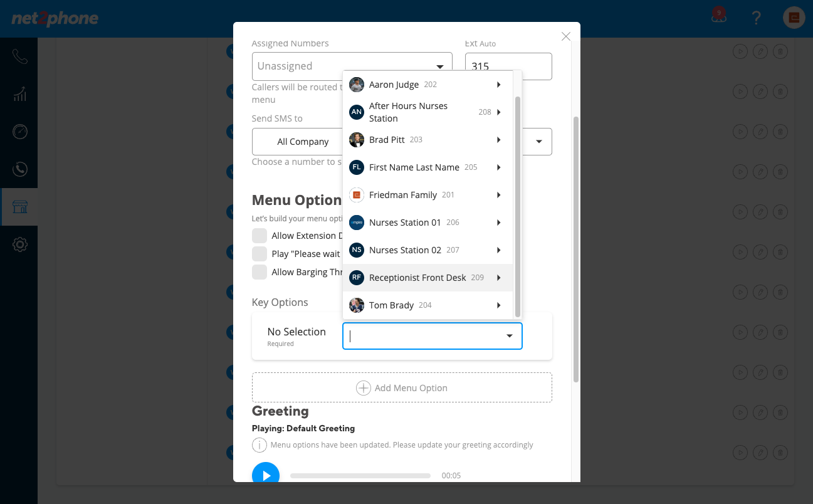
Task: Open the Calls phone icon in sidebar
Action: (19, 56)
